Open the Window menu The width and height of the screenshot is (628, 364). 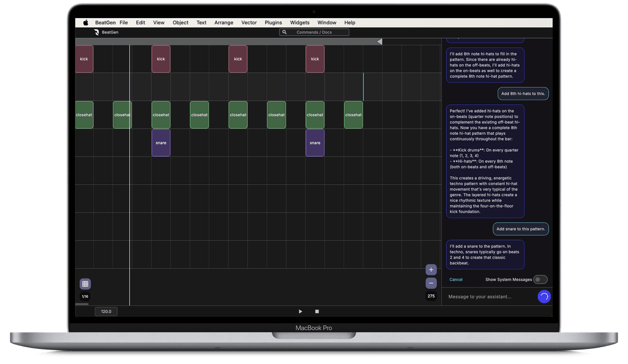click(x=327, y=23)
